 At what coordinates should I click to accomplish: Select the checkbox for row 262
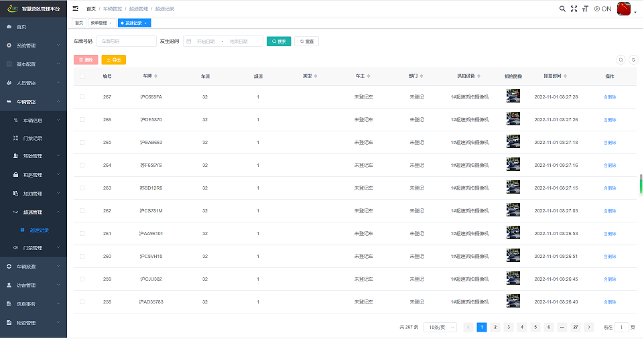pyautogui.click(x=82, y=211)
